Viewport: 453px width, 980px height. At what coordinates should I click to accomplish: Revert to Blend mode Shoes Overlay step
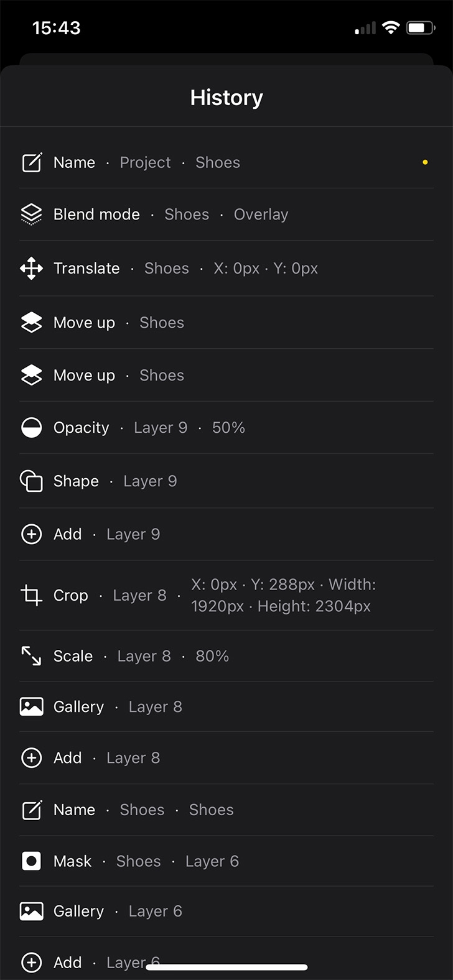[226, 215]
